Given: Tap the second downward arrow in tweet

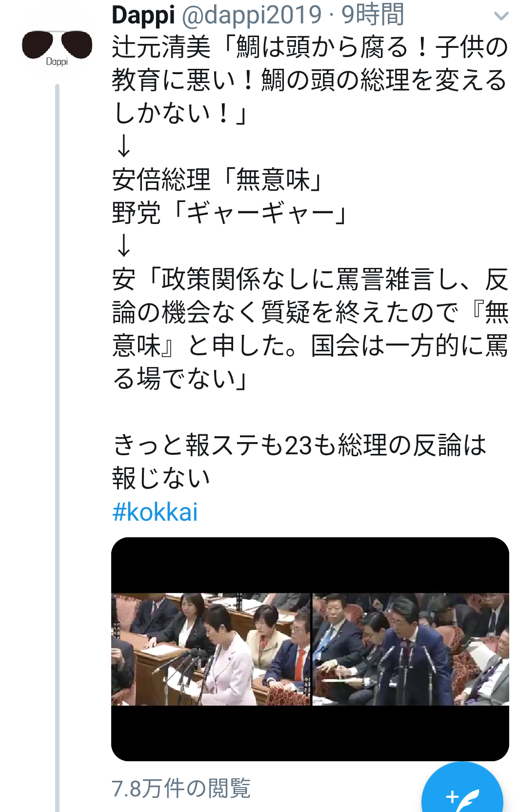Looking at the screenshot, I should click(x=124, y=245).
